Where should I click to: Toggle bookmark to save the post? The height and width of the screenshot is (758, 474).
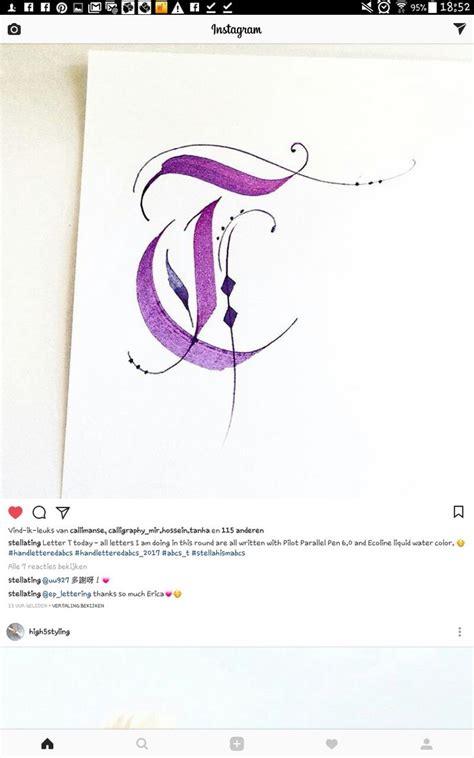tap(459, 512)
